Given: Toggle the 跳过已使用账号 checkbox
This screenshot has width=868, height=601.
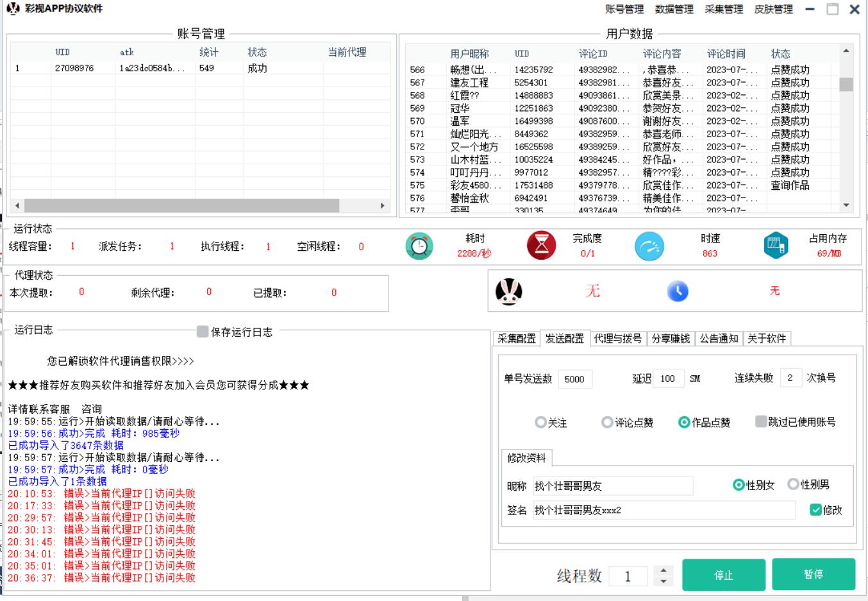Looking at the screenshot, I should pyautogui.click(x=761, y=421).
